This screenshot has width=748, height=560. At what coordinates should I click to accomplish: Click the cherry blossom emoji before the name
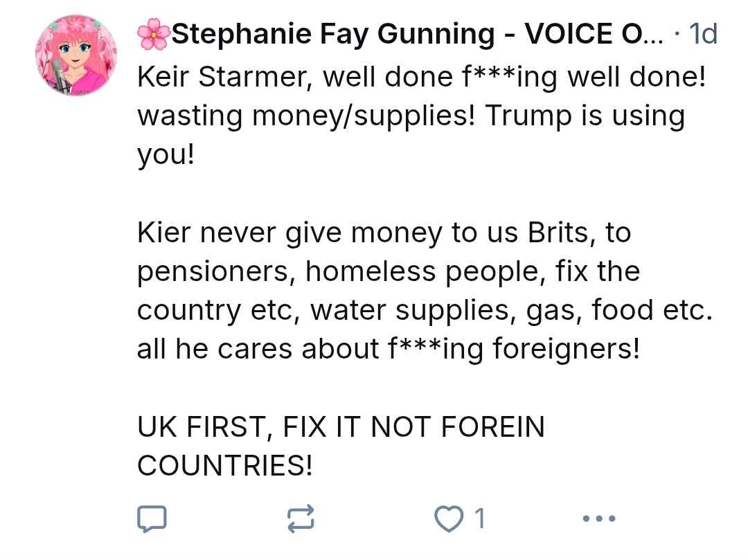pyautogui.click(x=152, y=34)
